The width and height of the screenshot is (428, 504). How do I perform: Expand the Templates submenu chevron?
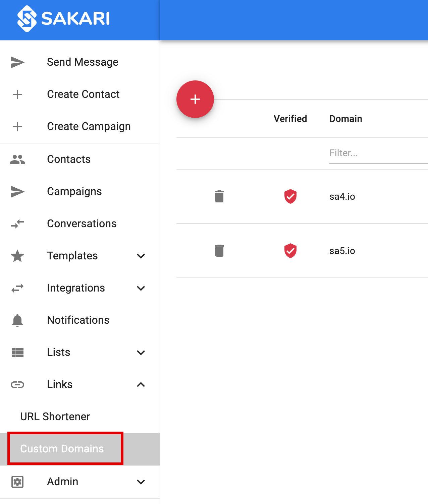tap(141, 256)
